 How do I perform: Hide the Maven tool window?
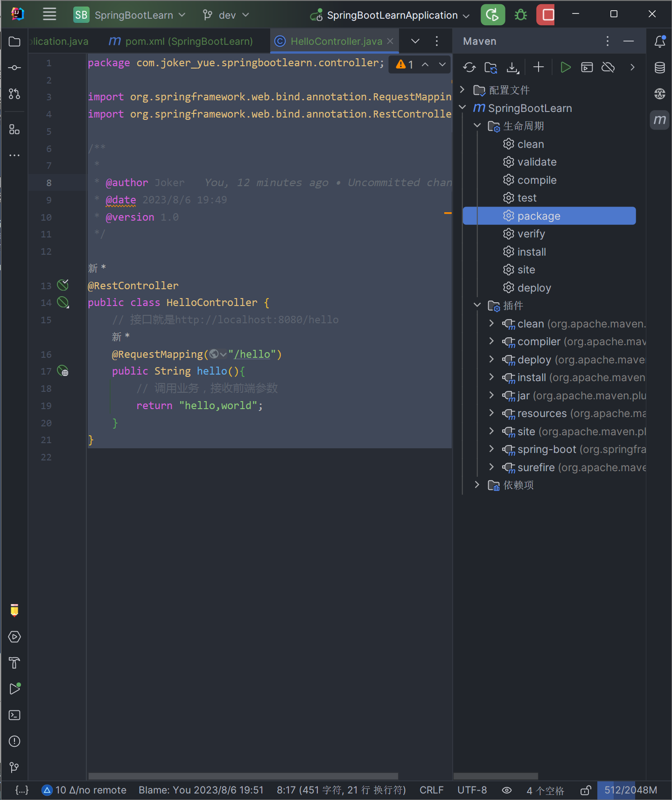click(629, 41)
